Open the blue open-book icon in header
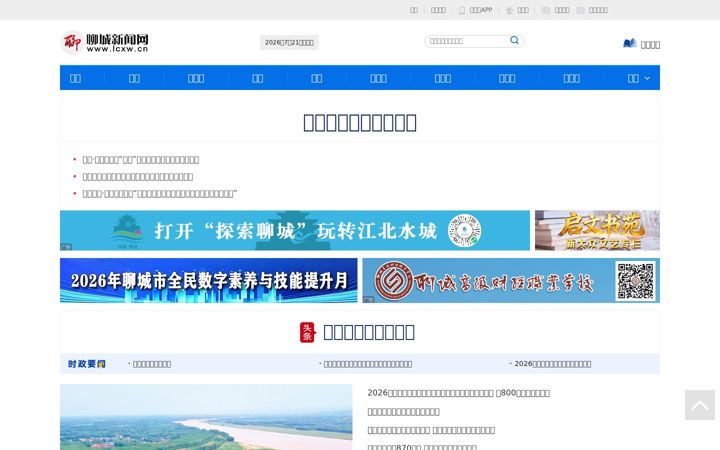The width and height of the screenshot is (720, 450). tap(630, 43)
